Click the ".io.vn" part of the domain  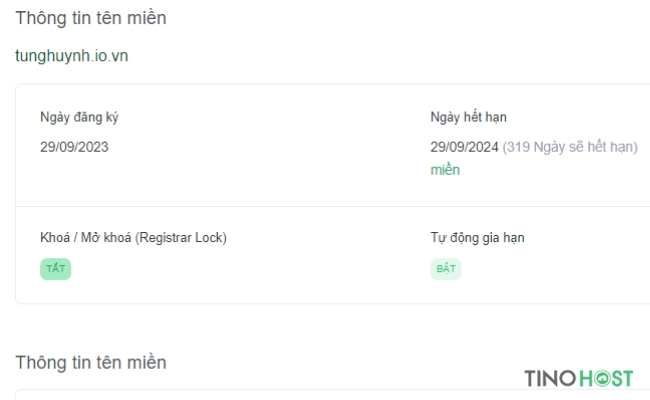coord(109,56)
